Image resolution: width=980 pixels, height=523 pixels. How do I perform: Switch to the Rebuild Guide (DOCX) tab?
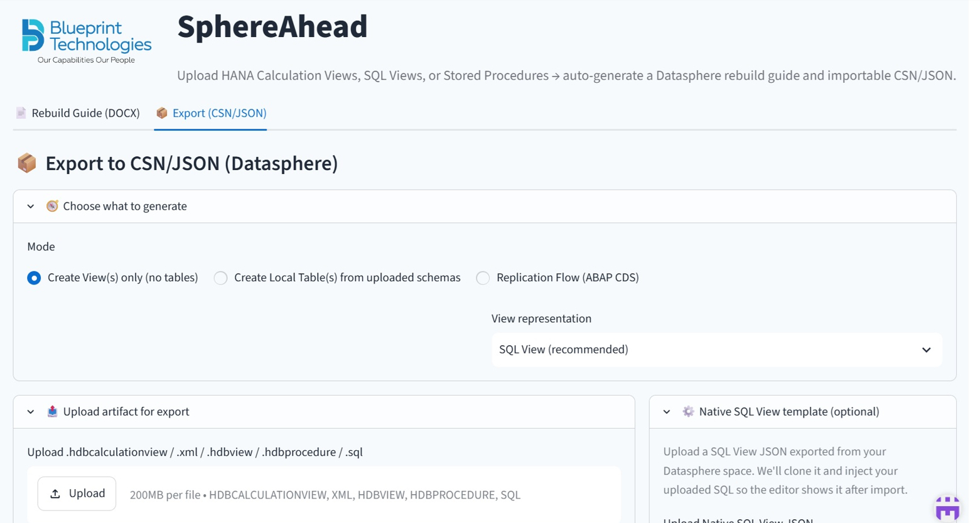coord(78,113)
